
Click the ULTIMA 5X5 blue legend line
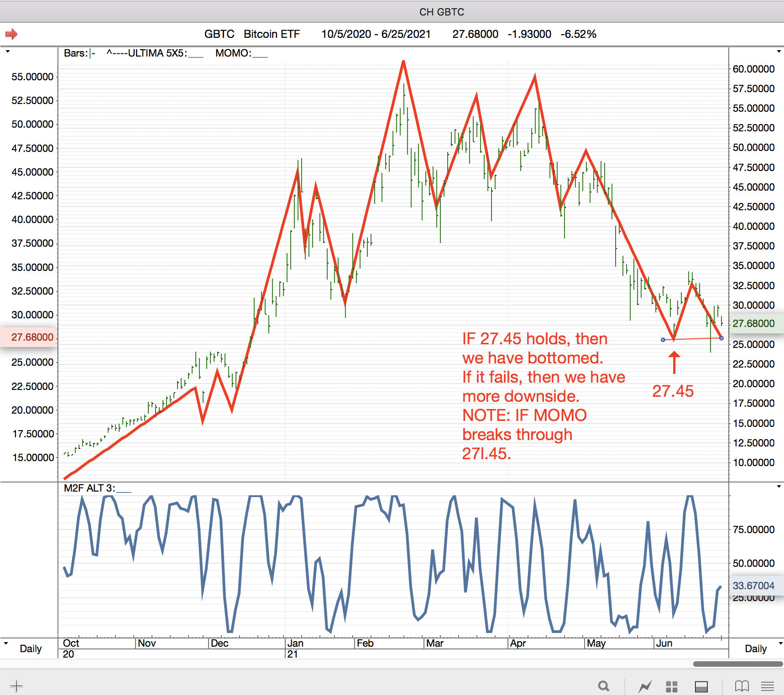pos(196,57)
